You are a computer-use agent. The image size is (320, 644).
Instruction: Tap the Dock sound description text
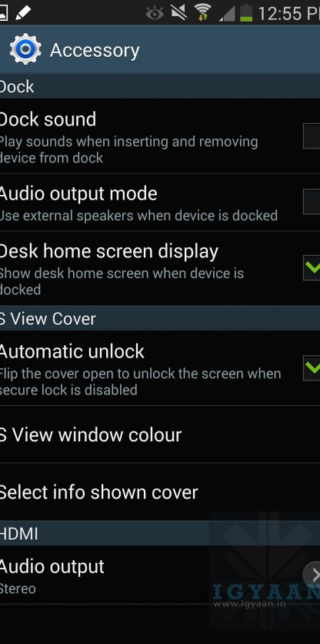pyautogui.click(x=128, y=149)
